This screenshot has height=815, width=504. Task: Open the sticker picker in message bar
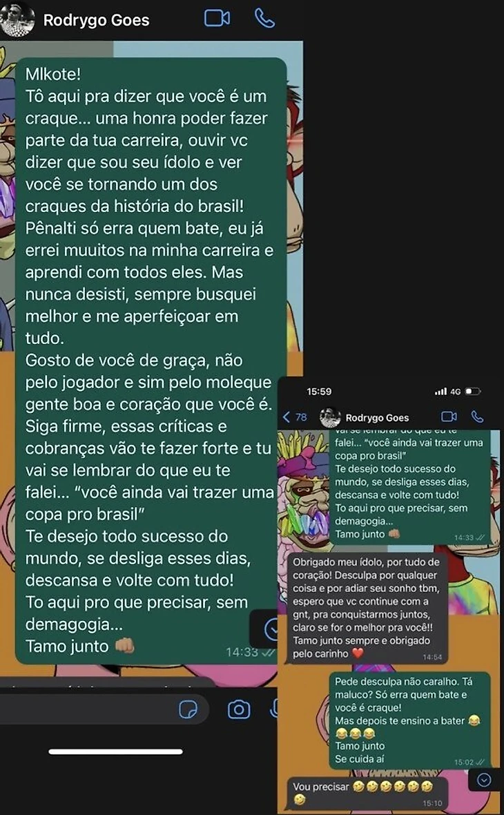[x=188, y=709]
